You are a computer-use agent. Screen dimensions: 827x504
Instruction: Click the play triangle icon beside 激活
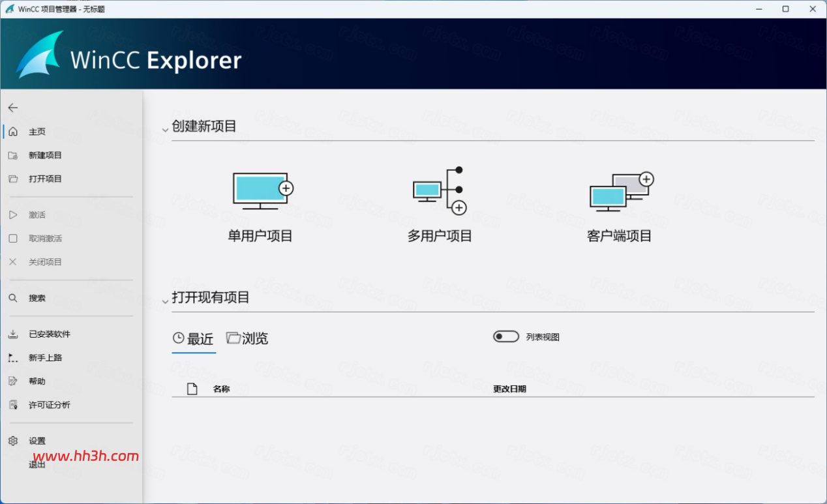(13, 215)
